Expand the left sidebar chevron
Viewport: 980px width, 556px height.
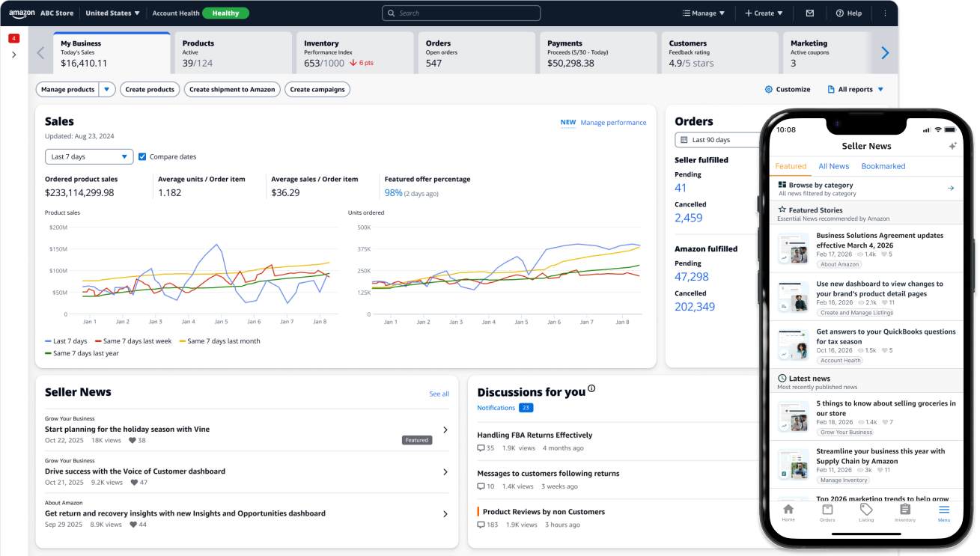point(13,55)
